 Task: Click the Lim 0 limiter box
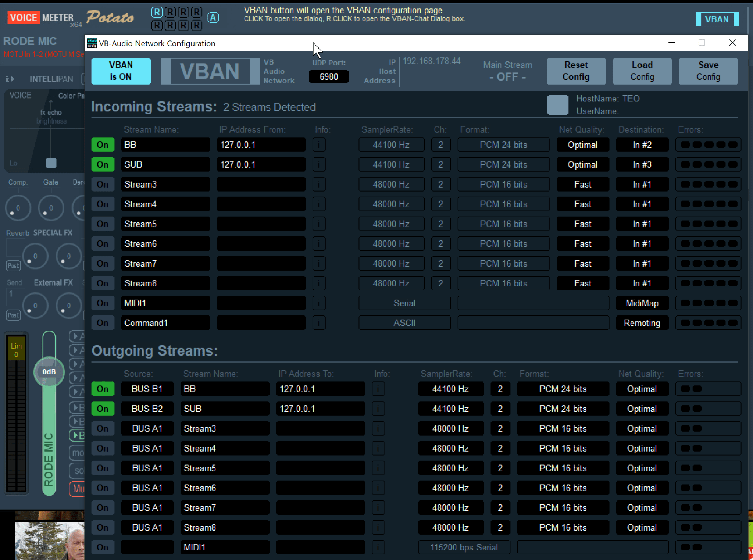(16, 349)
